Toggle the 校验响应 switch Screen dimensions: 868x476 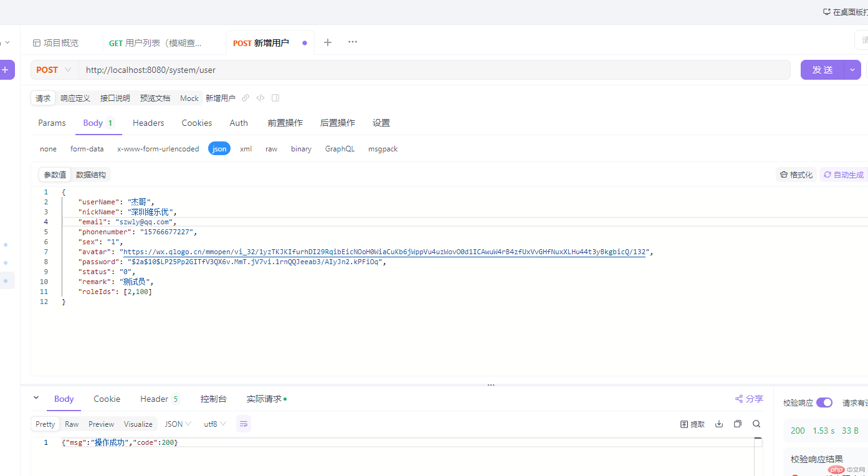coord(824,402)
